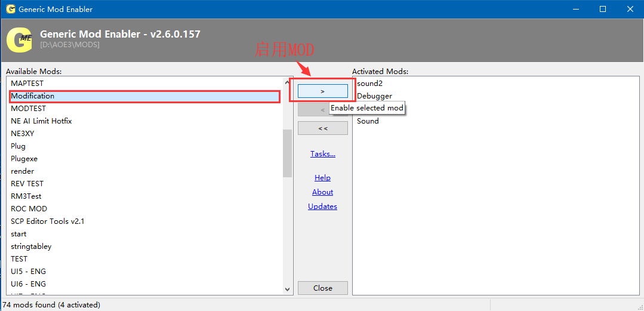644x311 pixels.
Task: Maximize the Generic Mod Enabler window
Action: (602, 9)
